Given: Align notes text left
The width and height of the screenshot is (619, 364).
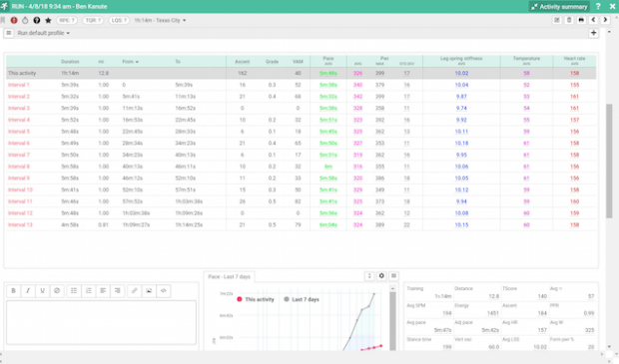Looking at the screenshot, I should point(103,290).
